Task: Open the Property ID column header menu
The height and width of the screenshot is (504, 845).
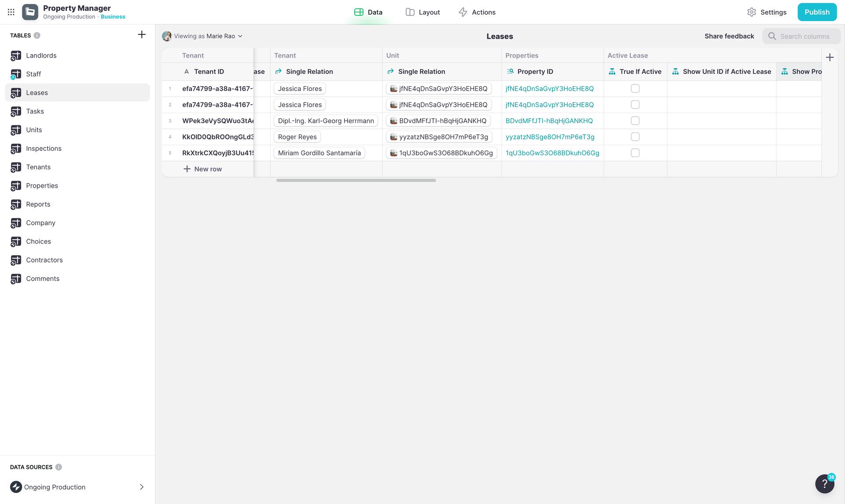Action: coord(535,72)
